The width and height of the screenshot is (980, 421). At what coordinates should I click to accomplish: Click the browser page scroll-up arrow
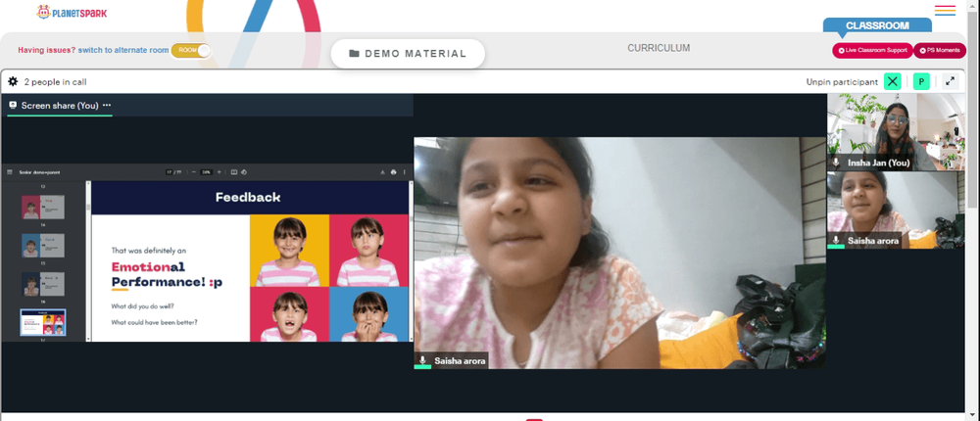974,5
